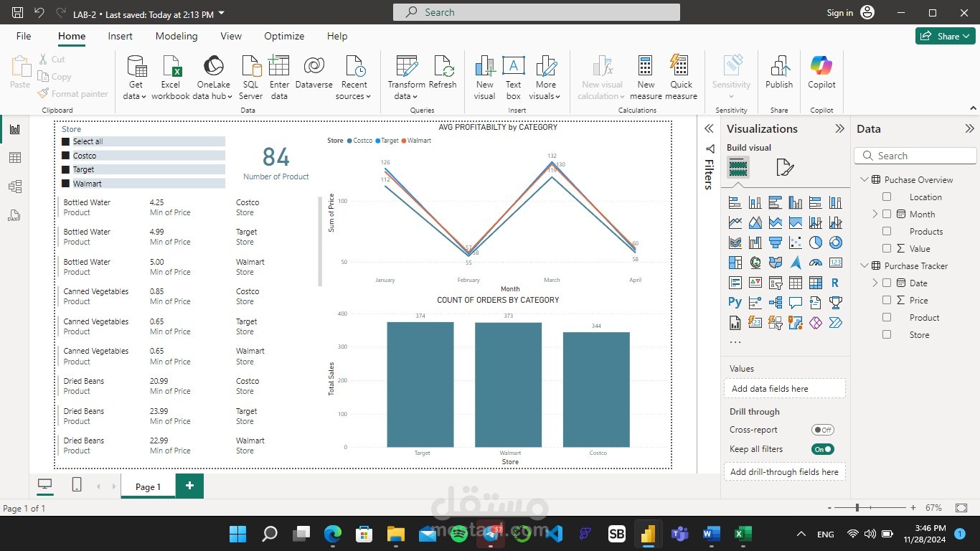
Task: Select the Treemap visual type
Action: 735,263
